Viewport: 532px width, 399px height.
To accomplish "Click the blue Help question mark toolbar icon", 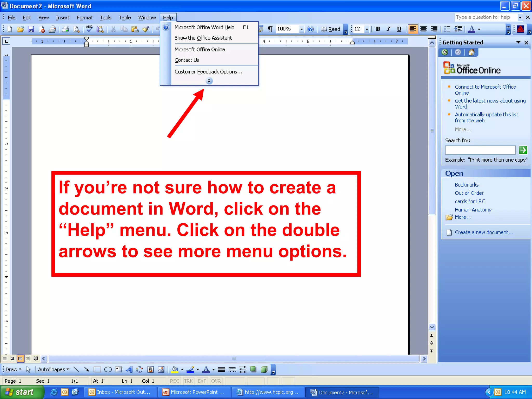I will (x=310, y=29).
